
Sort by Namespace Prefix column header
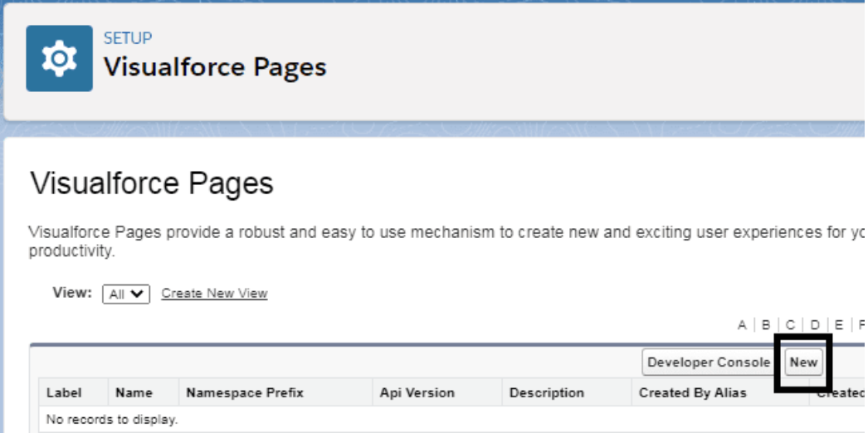tap(245, 392)
